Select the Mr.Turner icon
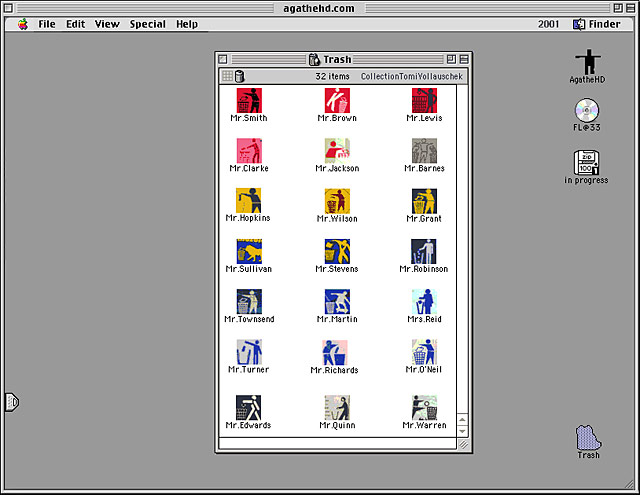 click(249, 352)
